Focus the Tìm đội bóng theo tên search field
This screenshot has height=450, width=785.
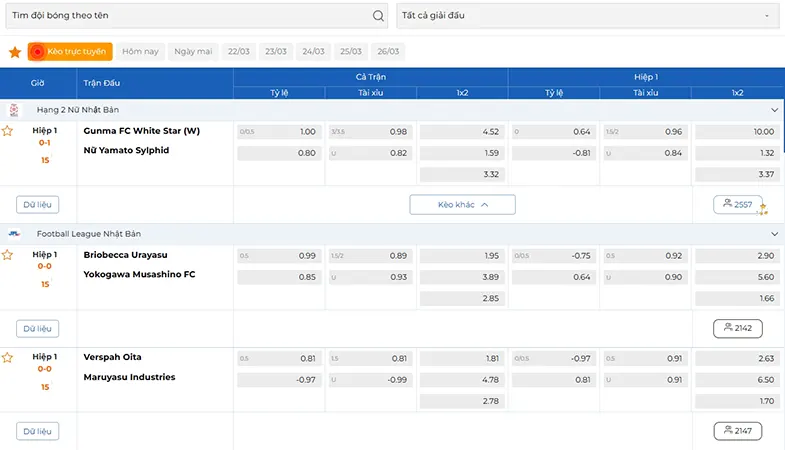[x=196, y=16]
